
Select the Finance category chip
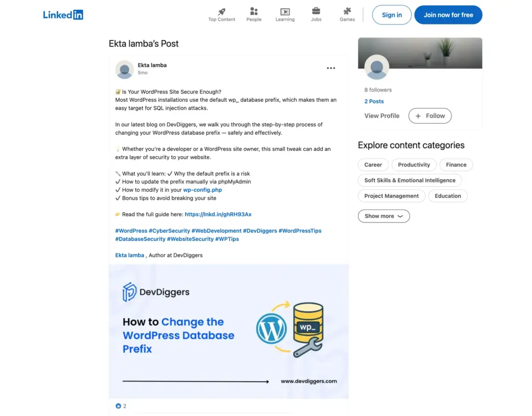point(456,165)
